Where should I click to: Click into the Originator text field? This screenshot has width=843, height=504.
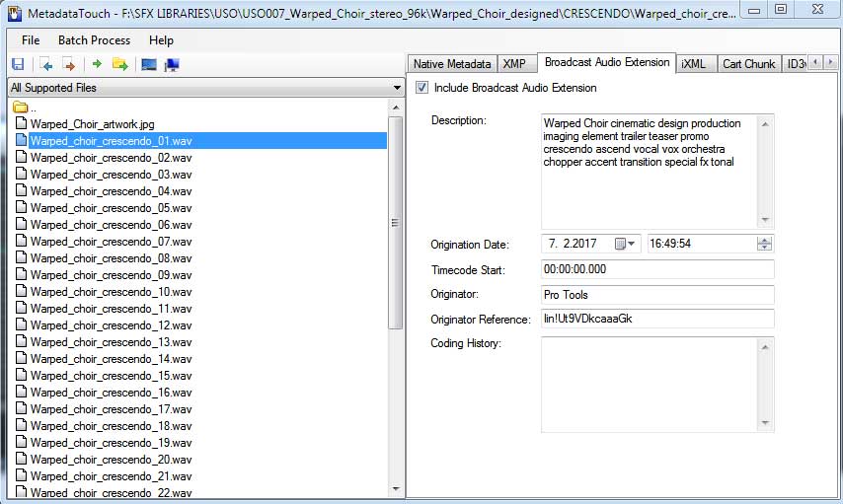click(656, 294)
